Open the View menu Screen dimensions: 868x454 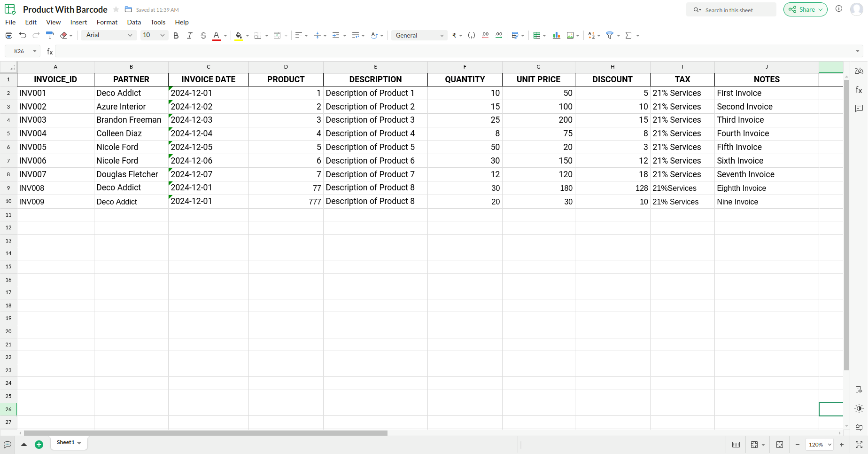pos(54,22)
